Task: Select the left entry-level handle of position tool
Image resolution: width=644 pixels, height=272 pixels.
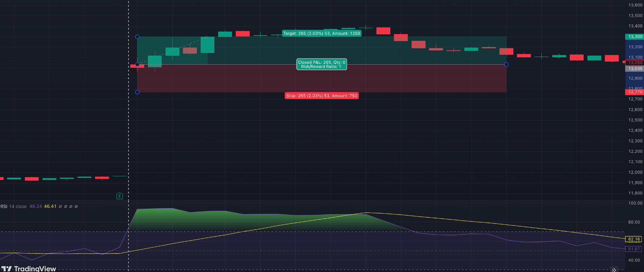Action: point(137,64)
